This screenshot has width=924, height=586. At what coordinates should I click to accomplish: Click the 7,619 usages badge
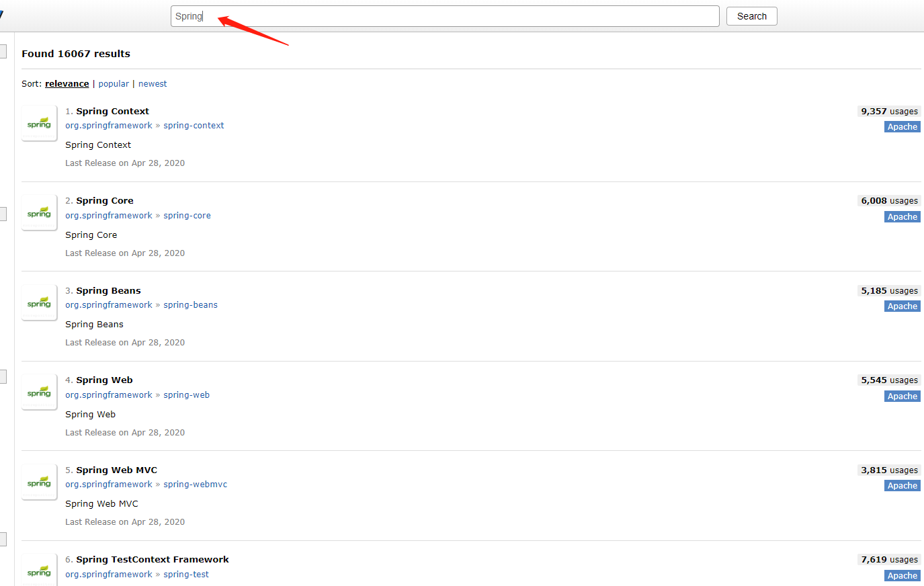[889, 560]
